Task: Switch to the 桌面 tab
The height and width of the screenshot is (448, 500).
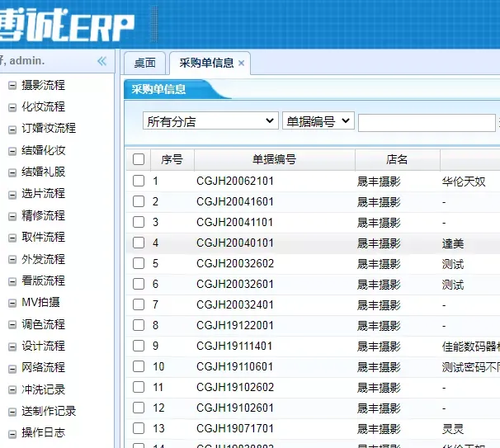Action: click(x=144, y=63)
